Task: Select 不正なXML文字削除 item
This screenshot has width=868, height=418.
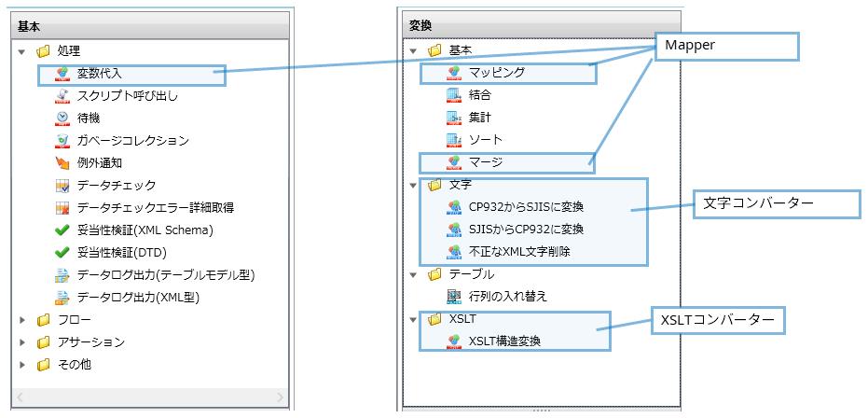Action: [x=519, y=252]
